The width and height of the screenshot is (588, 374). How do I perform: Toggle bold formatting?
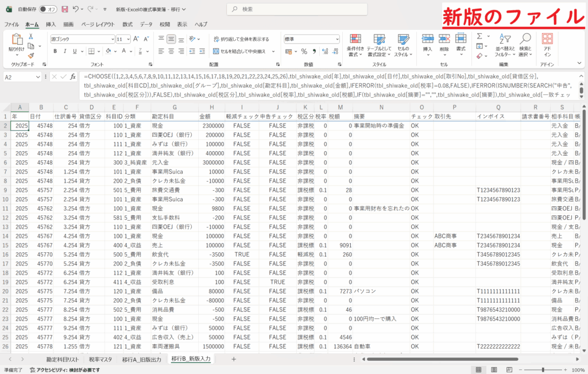coord(56,51)
